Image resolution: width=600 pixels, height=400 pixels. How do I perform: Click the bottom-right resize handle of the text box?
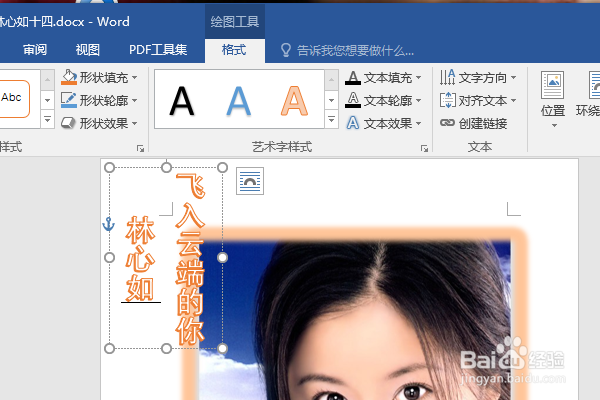[x=222, y=348]
